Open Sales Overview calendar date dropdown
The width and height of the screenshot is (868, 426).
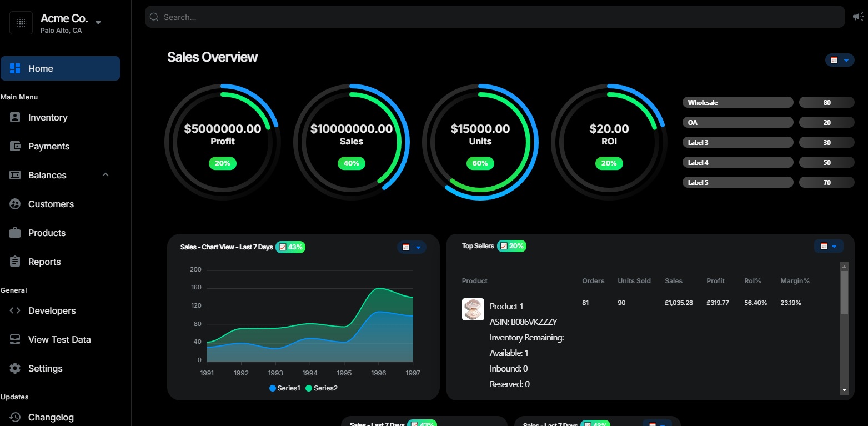[x=840, y=60]
